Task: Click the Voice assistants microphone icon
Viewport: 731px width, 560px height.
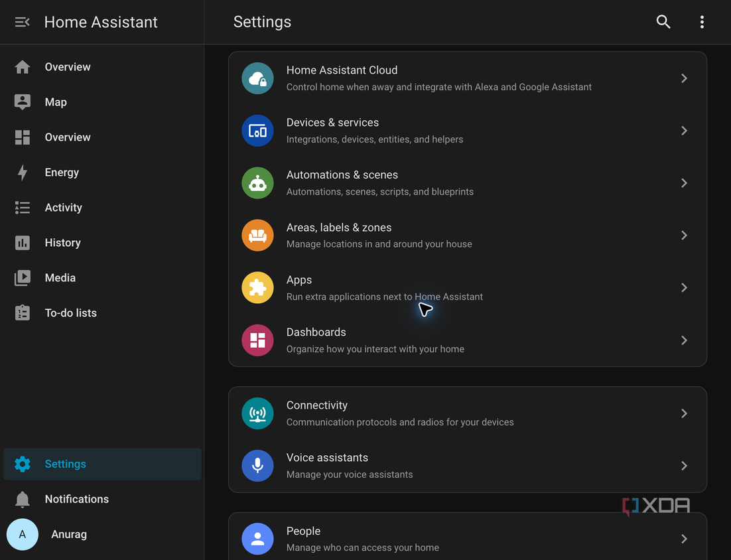Action: tap(257, 466)
